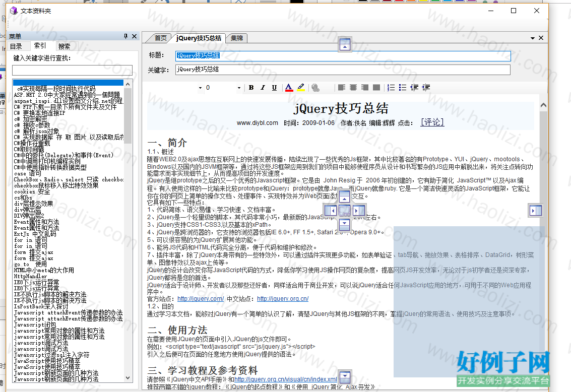Viewport: 571px width, 392px height.
Task: Toggle italic formatting in the editor toolbar
Action: (263, 87)
